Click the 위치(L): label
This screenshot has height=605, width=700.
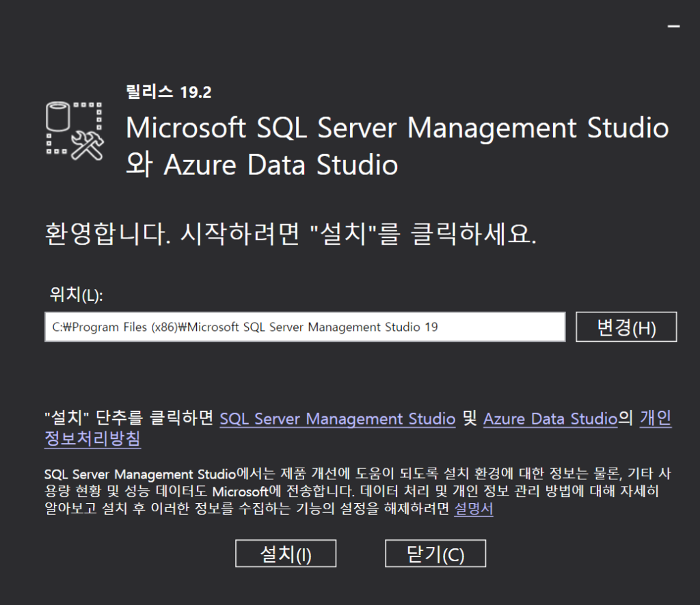76,295
